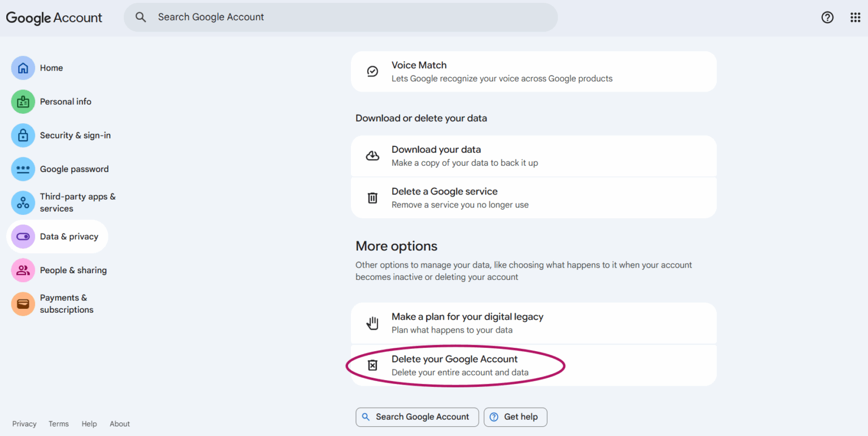
Task: Click the People & sharing icon
Action: [23, 270]
